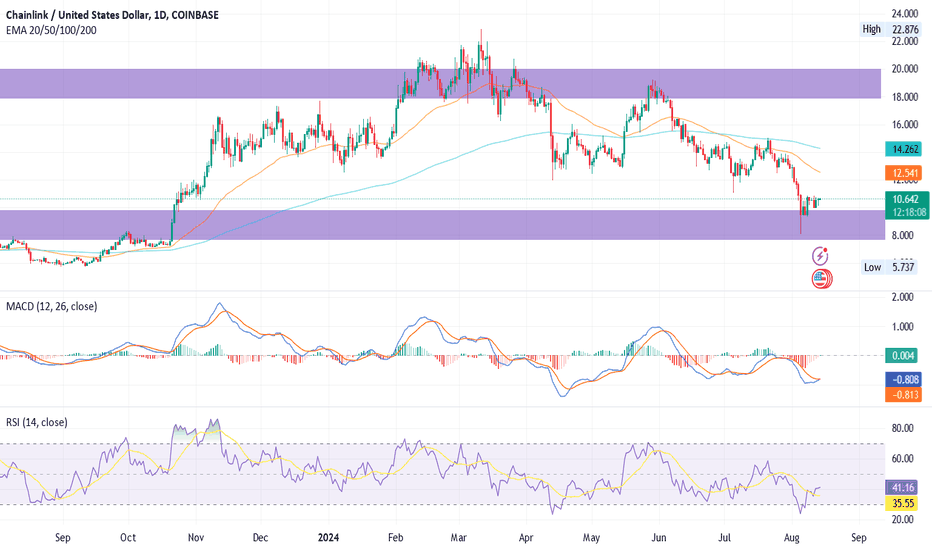The image size is (932, 550).
Task: Click the Dec label on time axis
Action: pos(260,538)
